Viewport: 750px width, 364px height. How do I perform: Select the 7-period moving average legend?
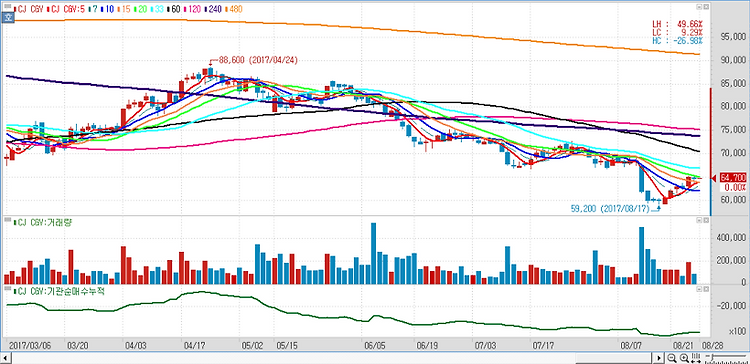(x=93, y=9)
